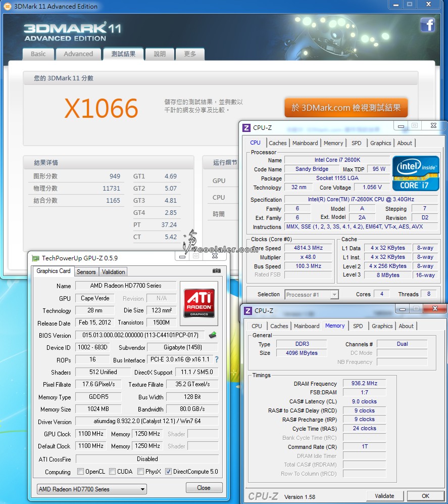Screen dimensions: 448x504
Task: Open the Facebook share icon in 3DMark
Action: [x=428, y=25]
